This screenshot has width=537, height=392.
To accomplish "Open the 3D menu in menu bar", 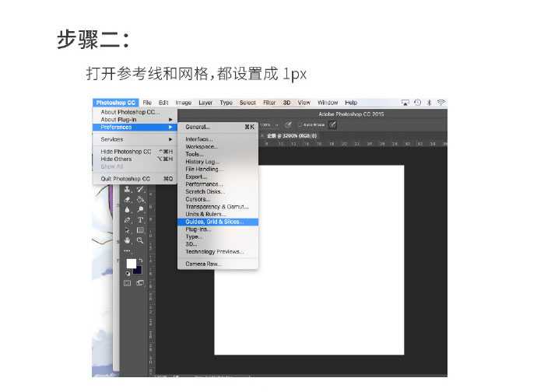I will point(286,103).
